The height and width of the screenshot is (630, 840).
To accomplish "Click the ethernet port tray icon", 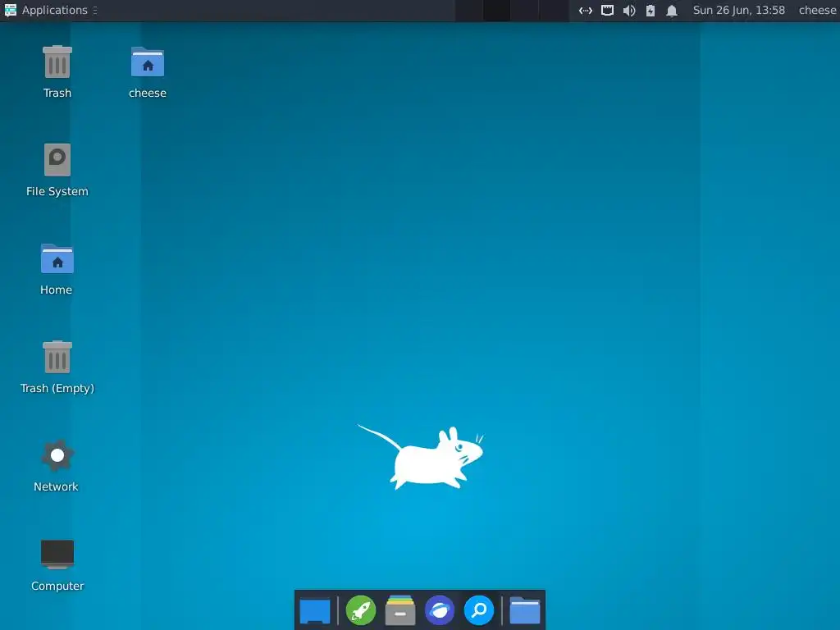I will pos(607,10).
